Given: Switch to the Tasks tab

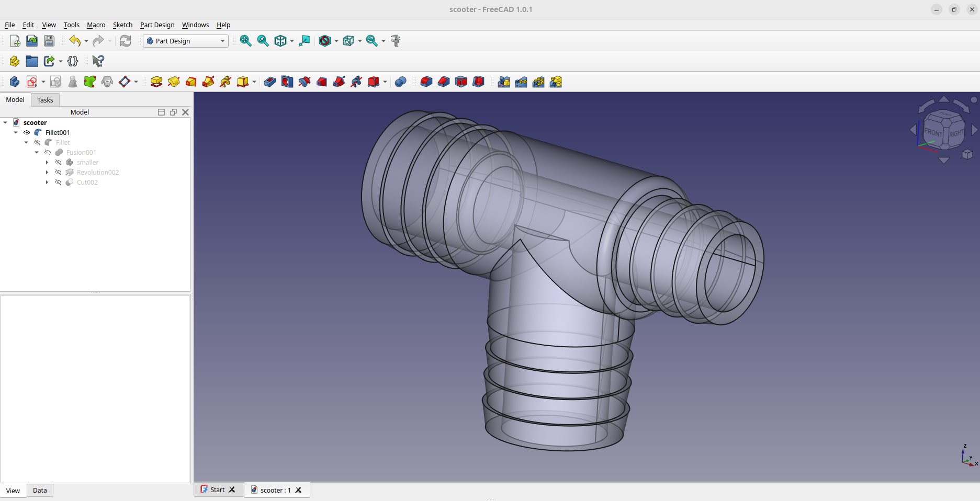Looking at the screenshot, I should [x=45, y=100].
